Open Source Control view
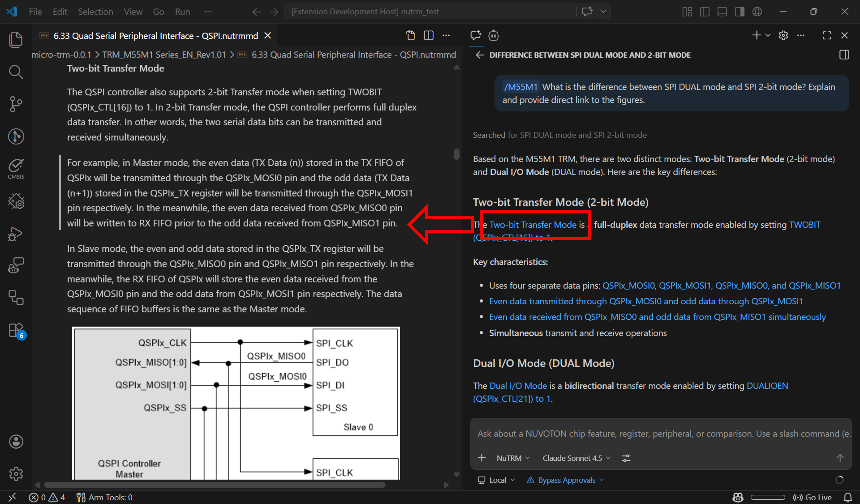860x504 pixels. point(16,104)
